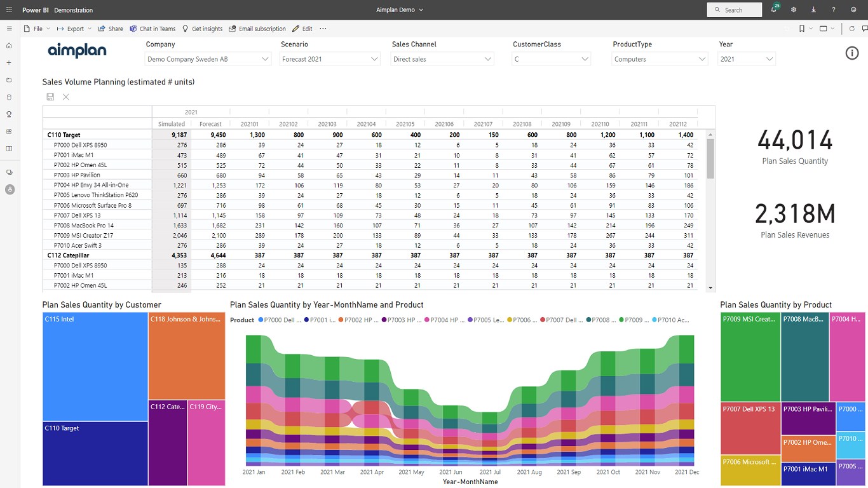The width and height of the screenshot is (868, 488).
Task: Open the comments pane icon
Action: (864, 29)
